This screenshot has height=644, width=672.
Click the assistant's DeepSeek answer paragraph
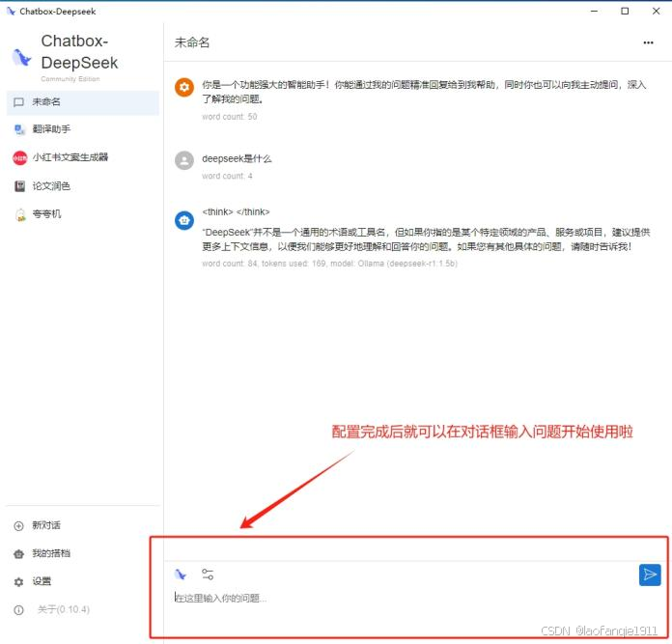pyautogui.click(x=426, y=239)
